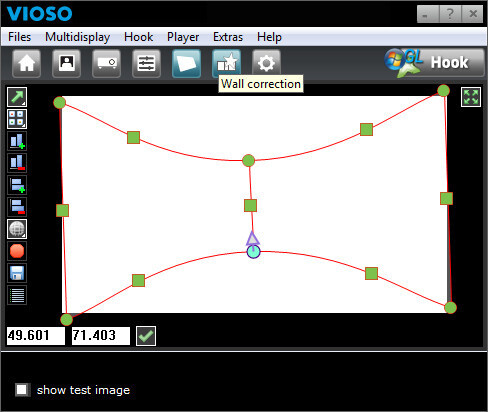
Task: Click the question mark help window button
Action: (450, 14)
